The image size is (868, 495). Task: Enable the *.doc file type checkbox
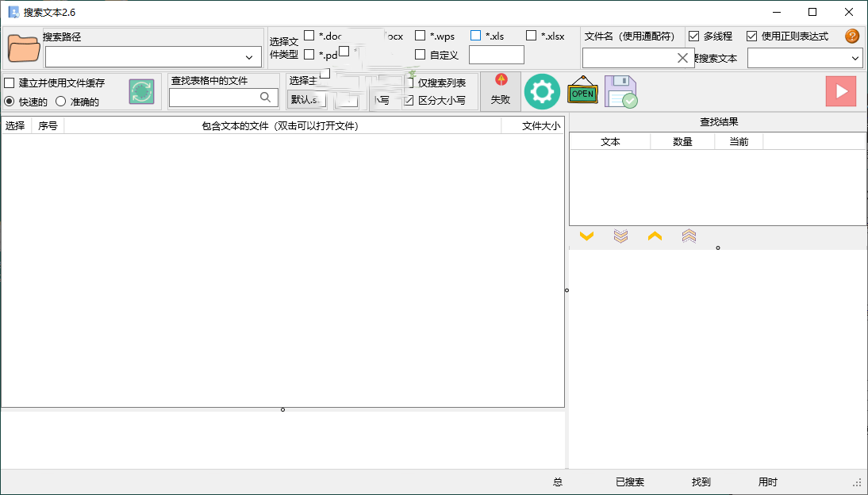(309, 36)
